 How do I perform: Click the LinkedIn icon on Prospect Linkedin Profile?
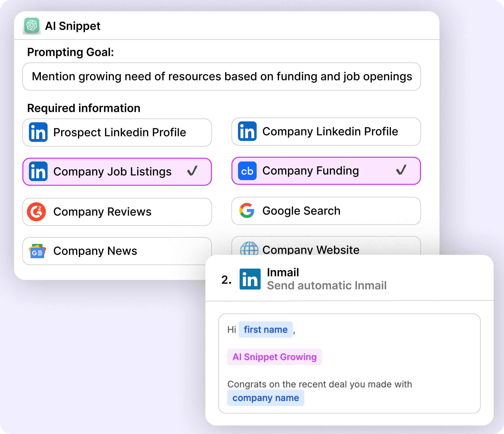point(38,132)
